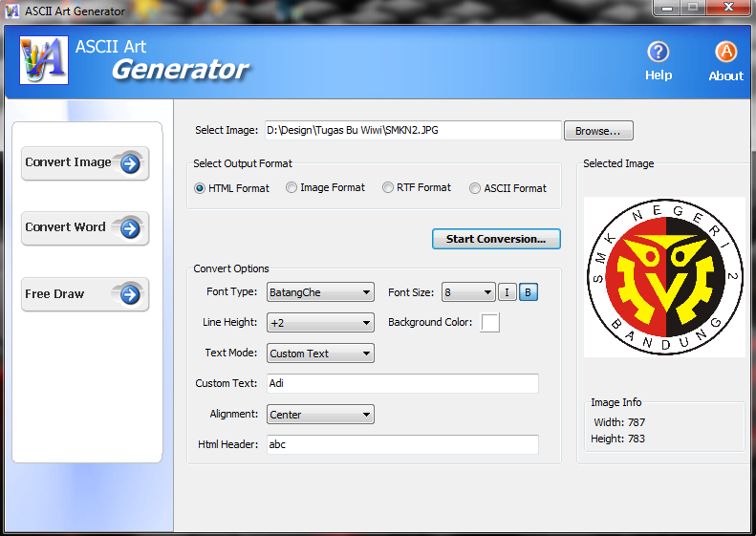Click the ASCII Art Generator logo icon
756x536 pixels.
[44, 60]
